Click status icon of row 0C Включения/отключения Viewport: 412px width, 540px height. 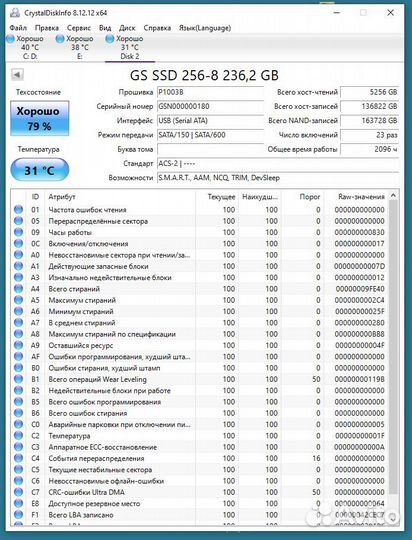pos(18,243)
